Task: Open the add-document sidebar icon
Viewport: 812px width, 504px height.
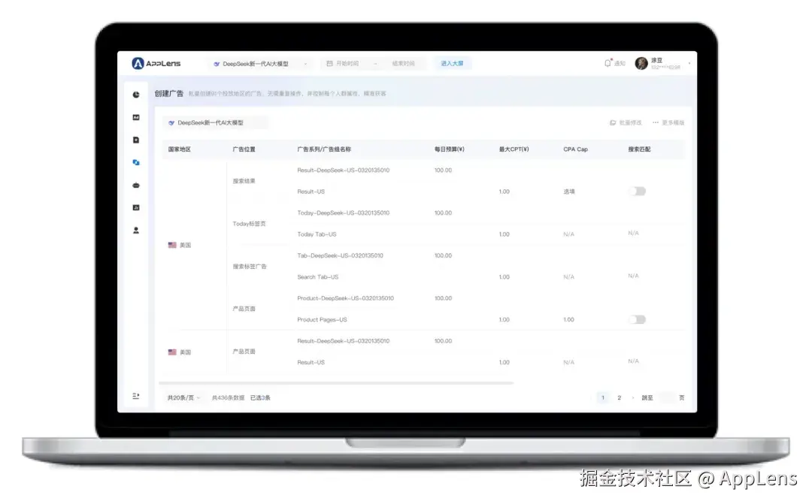Action: click(x=135, y=140)
